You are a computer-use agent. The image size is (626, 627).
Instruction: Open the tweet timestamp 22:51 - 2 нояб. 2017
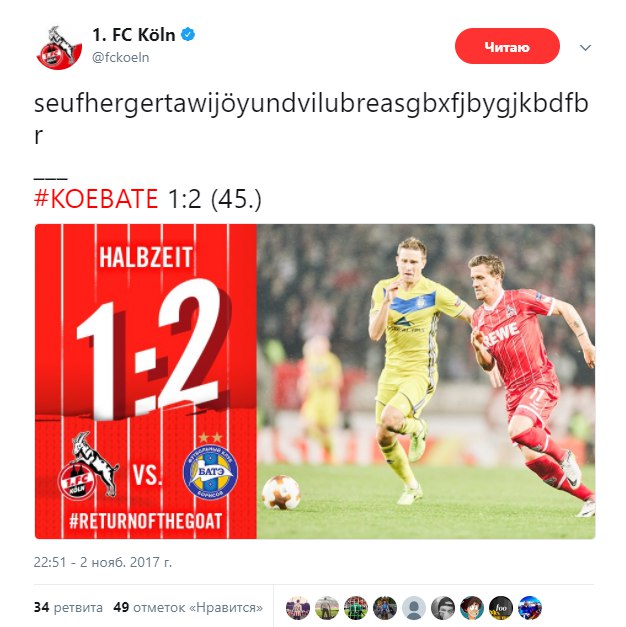click(103, 562)
